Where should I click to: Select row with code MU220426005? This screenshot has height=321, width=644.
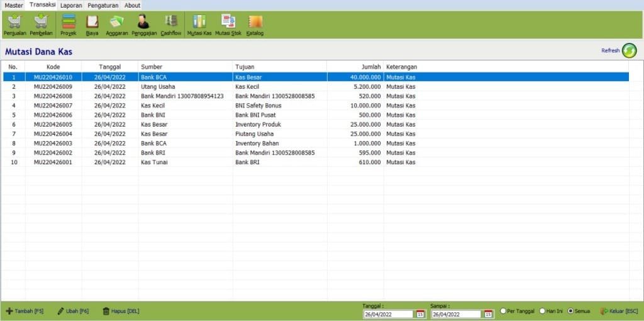coord(316,125)
